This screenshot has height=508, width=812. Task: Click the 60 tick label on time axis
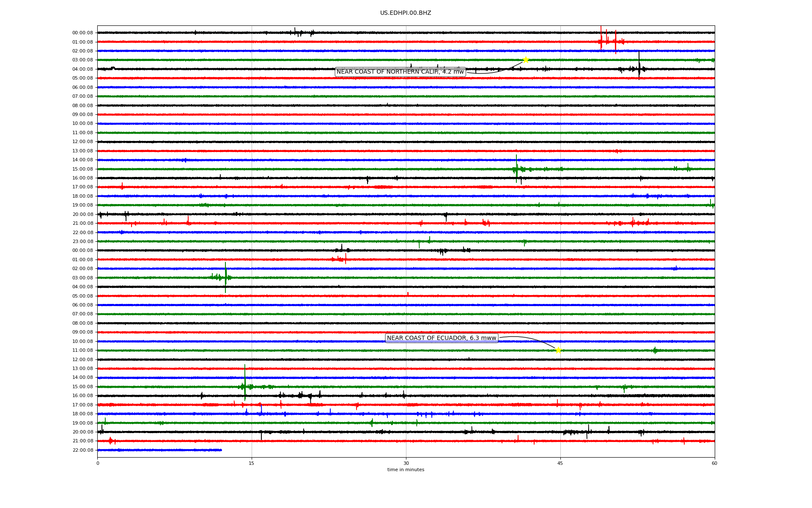[x=714, y=463]
